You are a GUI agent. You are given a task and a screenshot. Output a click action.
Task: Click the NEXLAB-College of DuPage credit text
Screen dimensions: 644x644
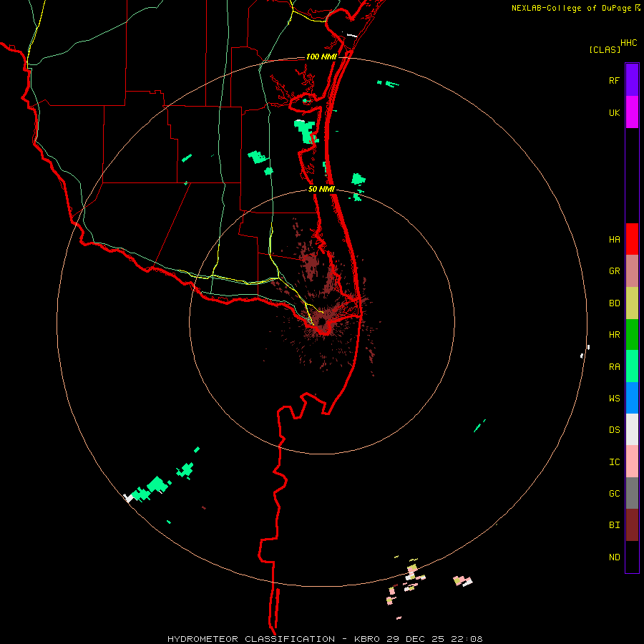571,8
